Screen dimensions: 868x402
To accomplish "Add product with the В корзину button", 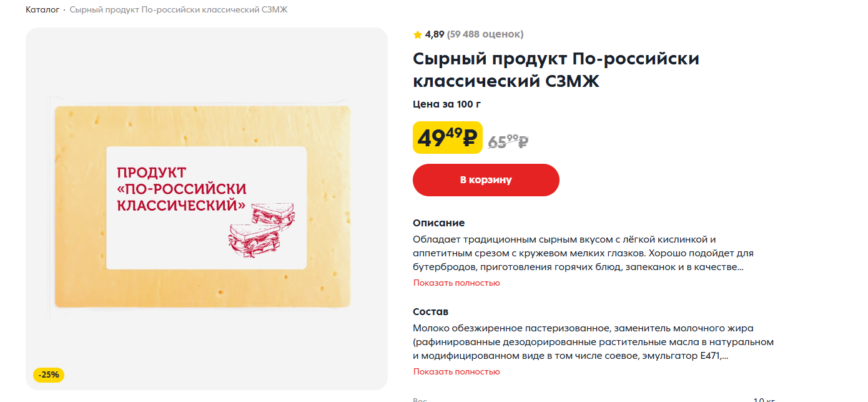I will pyautogui.click(x=486, y=180).
